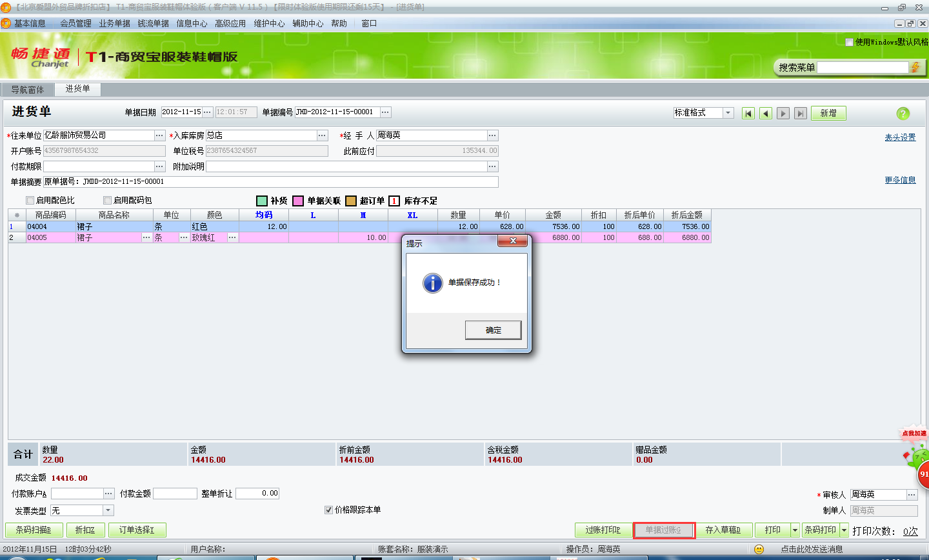This screenshot has width=929, height=560.
Task: Click the 付款账户 ellipsis button
Action: [109, 494]
